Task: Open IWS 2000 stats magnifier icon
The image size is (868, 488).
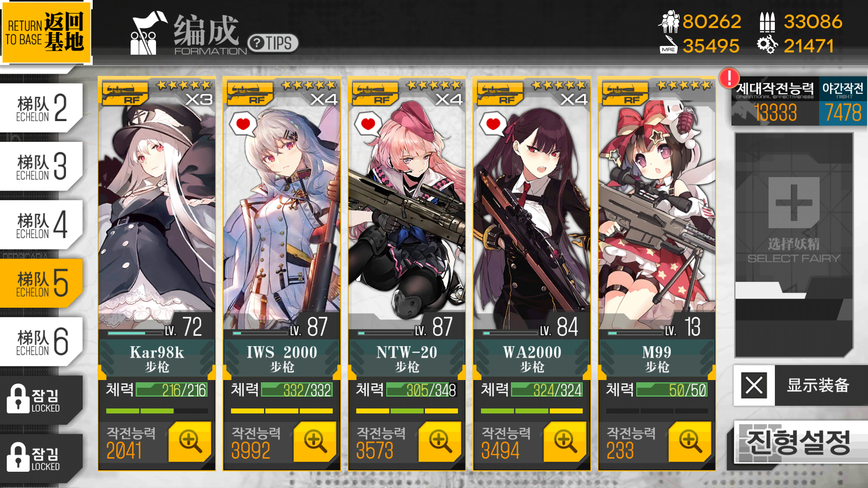Action: pos(315,441)
